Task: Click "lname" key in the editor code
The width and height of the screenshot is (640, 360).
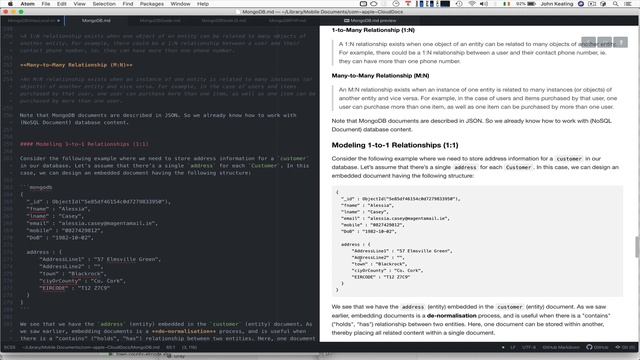Action: tap(38, 216)
